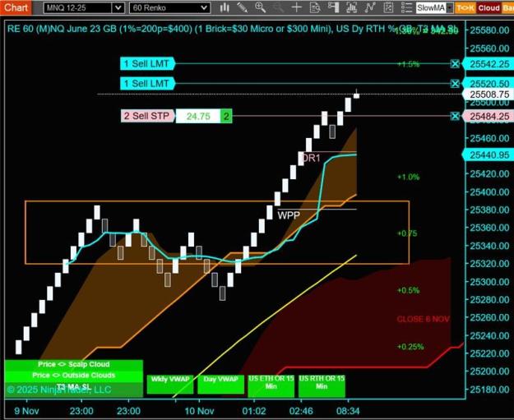The height and width of the screenshot is (420, 514).
Task: Select the upper 1 Sell LMT order label
Action: 147,63
